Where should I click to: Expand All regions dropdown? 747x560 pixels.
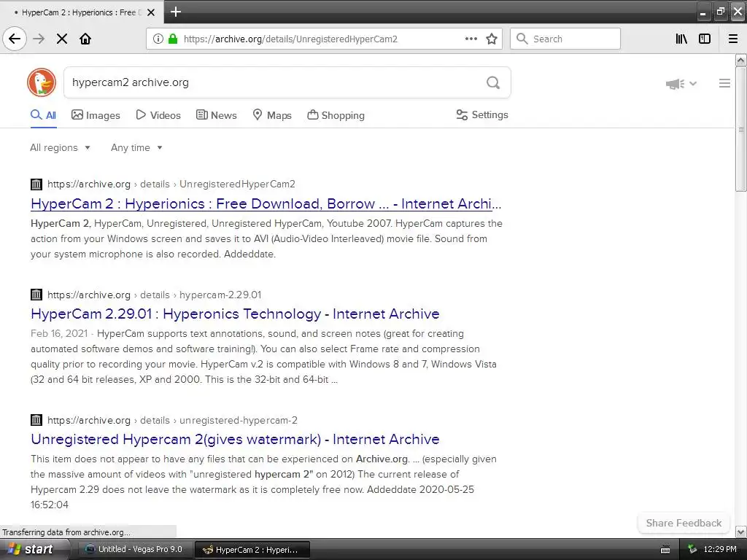click(x=60, y=147)
